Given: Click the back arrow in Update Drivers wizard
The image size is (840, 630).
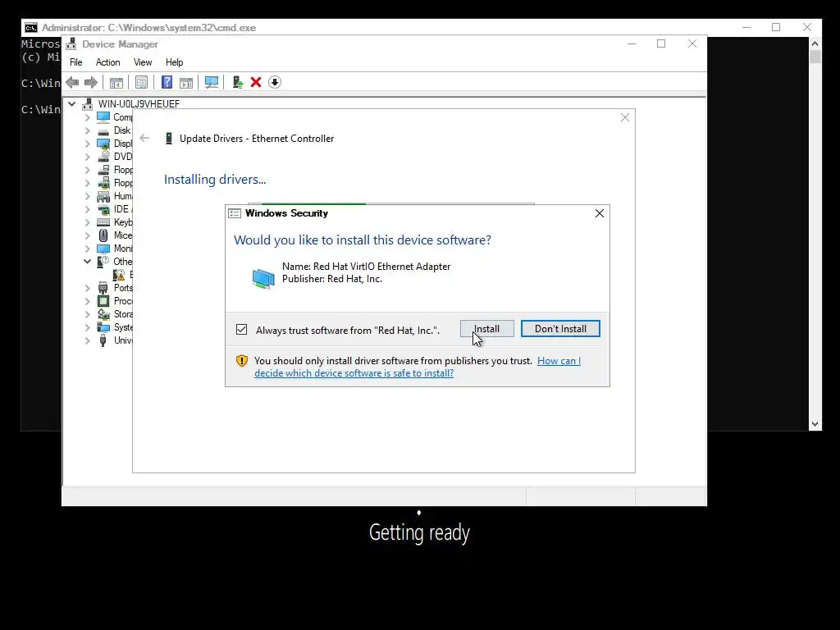Looking at the screenshot, I should [144, 138].
